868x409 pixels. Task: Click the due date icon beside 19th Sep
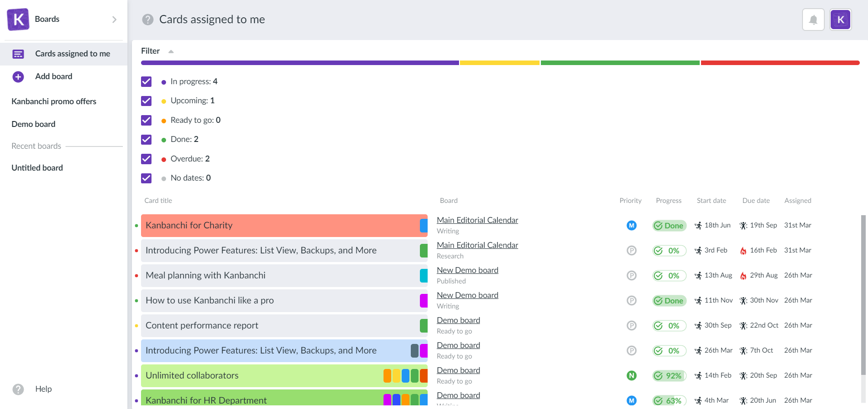(743, 226)
